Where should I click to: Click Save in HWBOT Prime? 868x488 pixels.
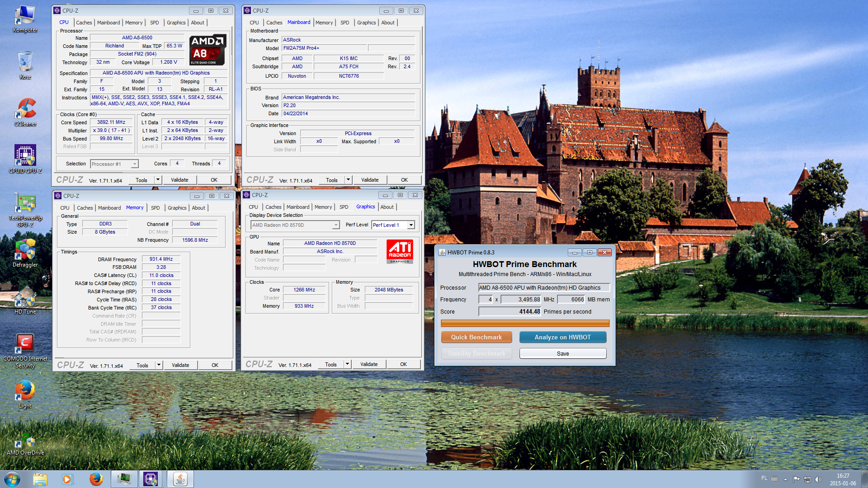point(563,353)
